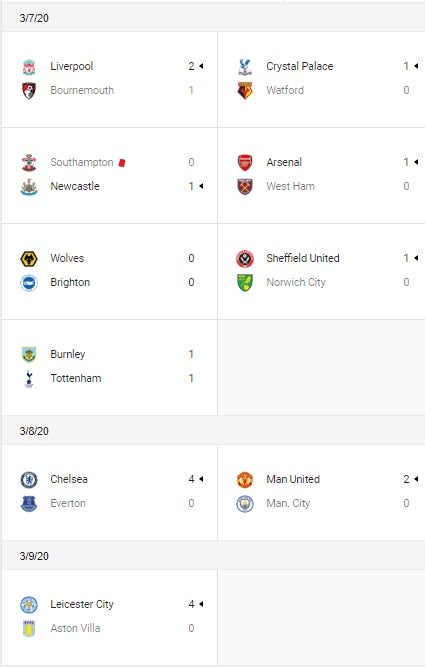This screenshot has height=667, width=425.
Task: Click the winner arrow beside Chelsea's score
Action: point(201,479)
